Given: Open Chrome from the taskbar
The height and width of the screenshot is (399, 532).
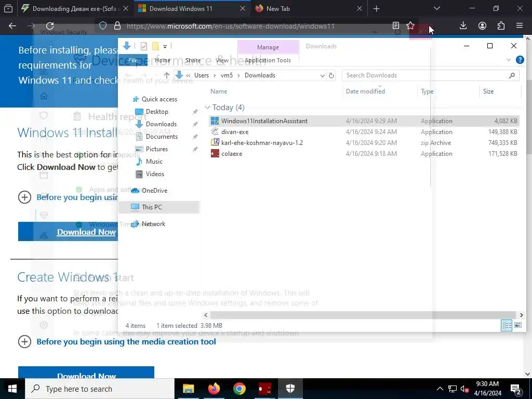Looking at the screenshot, I should [239, 389].
